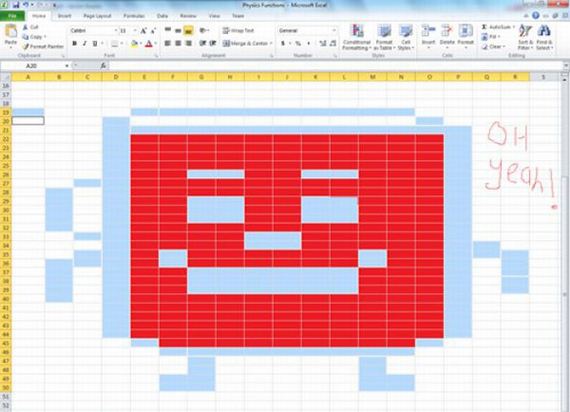Expand the Borders dropdown arrow
Image resolution: width=570 pixels, height=412 pixels.
[x=122, y=43]
